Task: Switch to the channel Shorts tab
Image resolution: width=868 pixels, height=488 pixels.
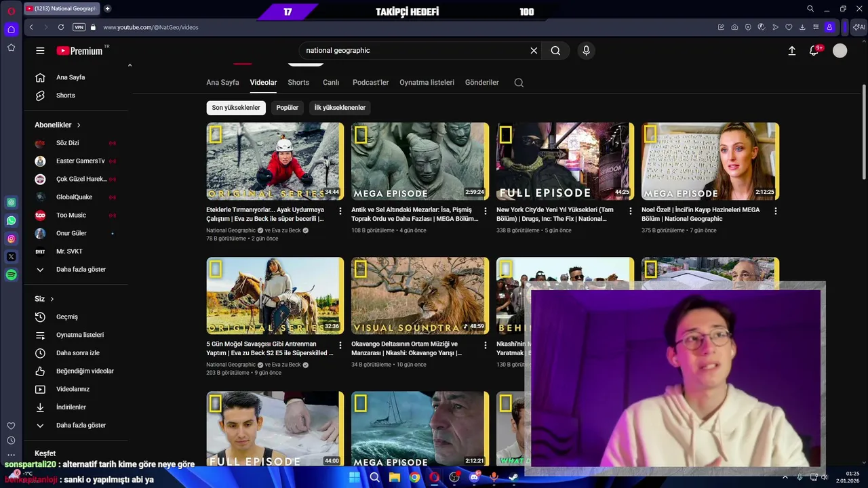Action: [298, 83]
